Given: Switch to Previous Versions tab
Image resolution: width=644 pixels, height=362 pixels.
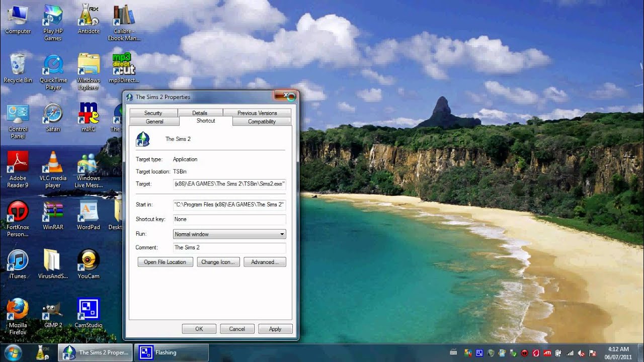Looking at the screenshot, I should click(x=257, y=113).
